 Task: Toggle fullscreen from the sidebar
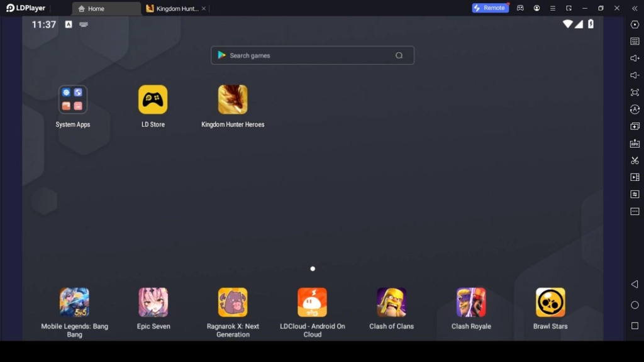tap(635, 92)
